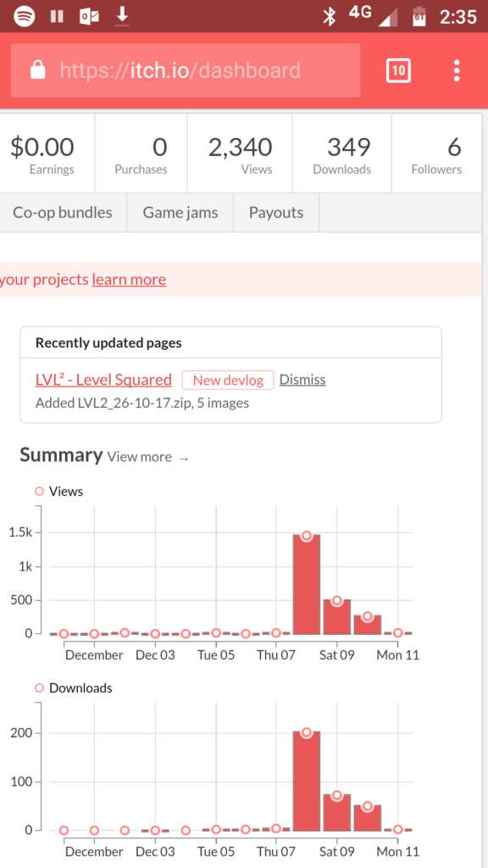This screenshot has height=868, width=488.
Task: Click the Added LVL2_26-10-17.zip text
Action: 142,403
